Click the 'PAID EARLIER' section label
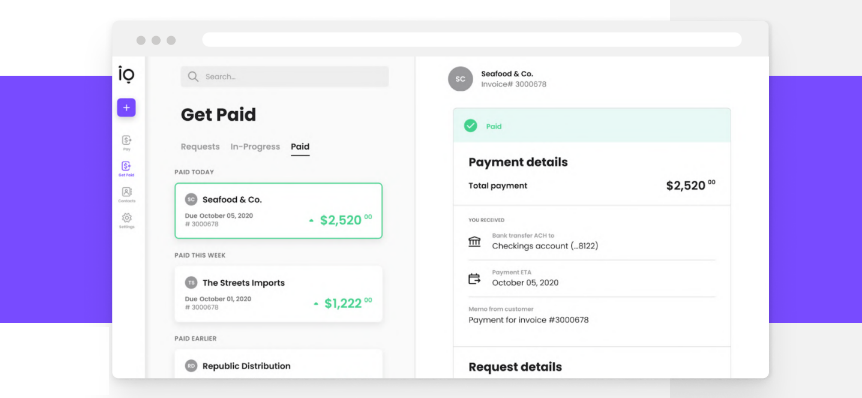This screenshot has width=862, height=398. click(x=196, y=339)
